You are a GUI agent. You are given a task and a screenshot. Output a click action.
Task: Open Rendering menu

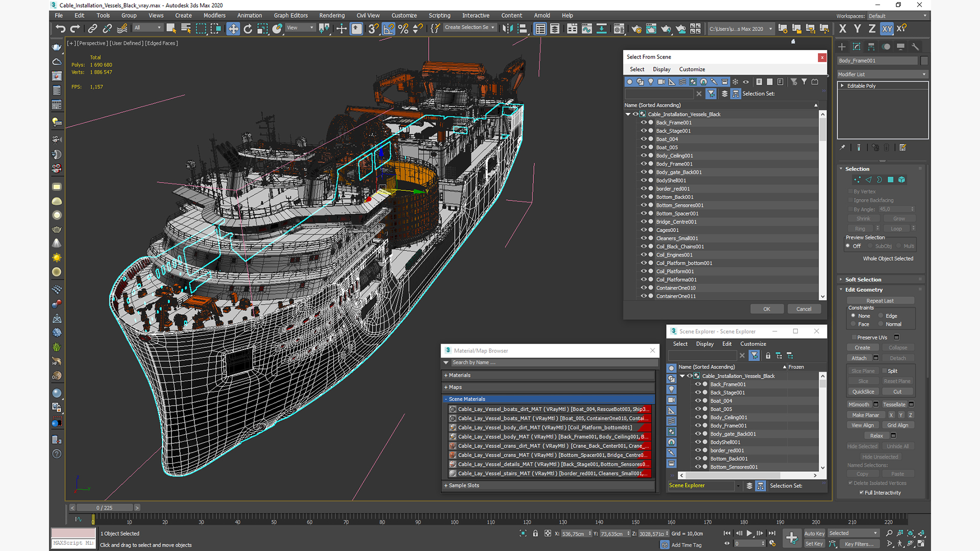click(332, 15)
